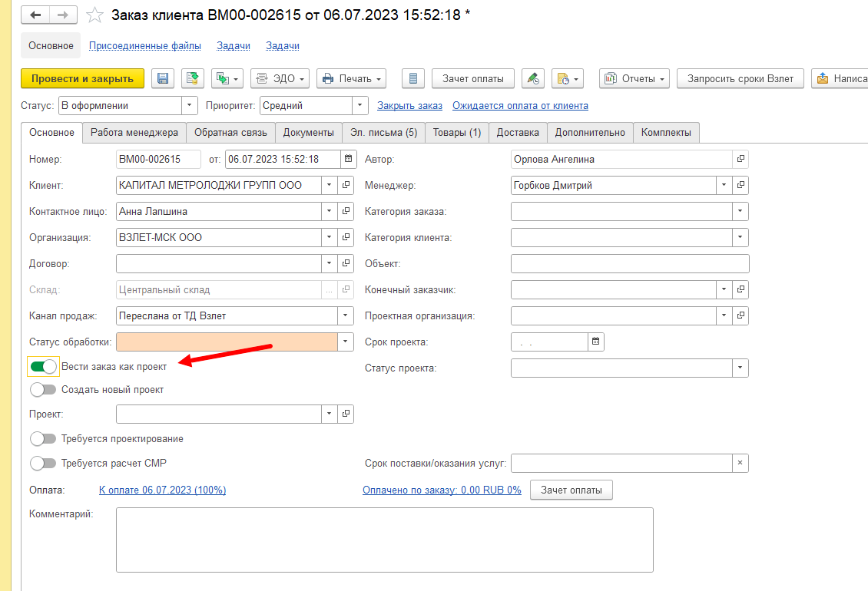Viewport: 868px width, 591px height.
Task: Click the forward navigation arrow
Action: click(x=63, y=15)
